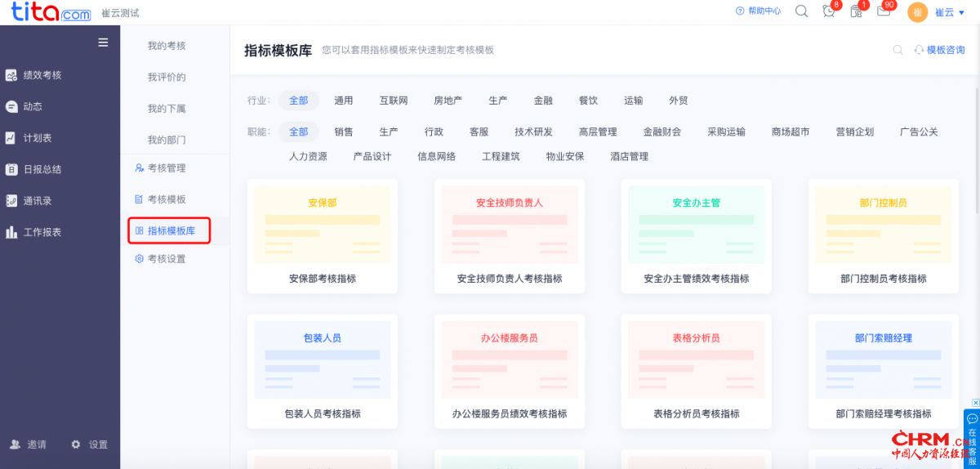Screen dimensions: 980x469
Task: Open the search magnifier in top bar
Action: click(801, 11)
